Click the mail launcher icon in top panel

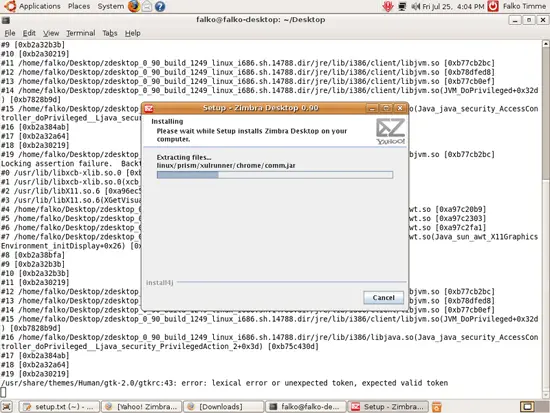click(147, 6)
